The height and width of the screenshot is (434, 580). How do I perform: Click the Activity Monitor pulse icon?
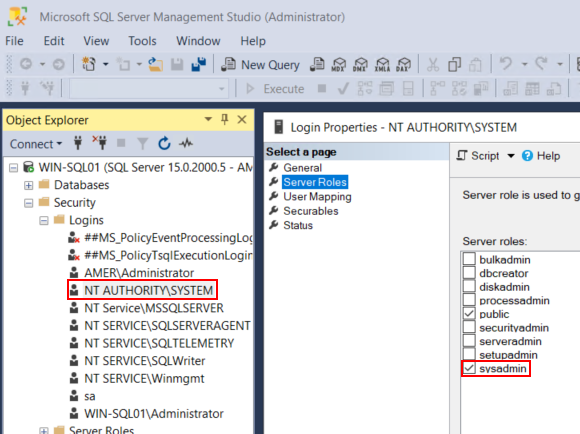point(186,143)
